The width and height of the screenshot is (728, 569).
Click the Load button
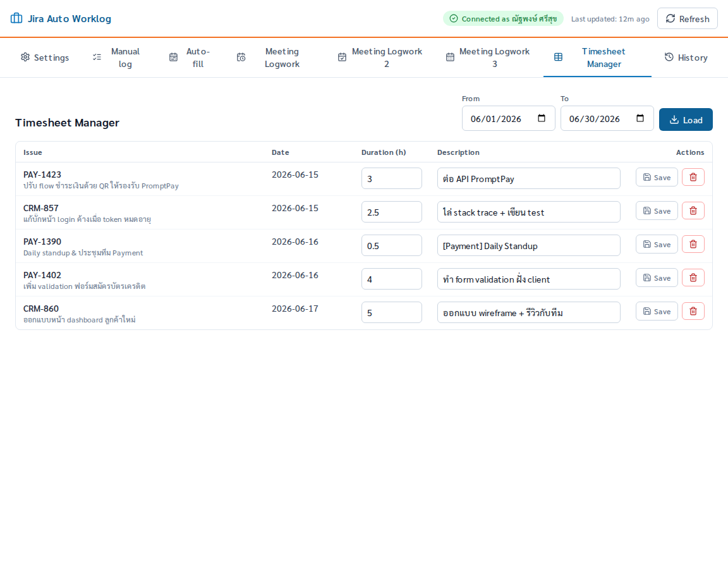[x=686, y=119]
